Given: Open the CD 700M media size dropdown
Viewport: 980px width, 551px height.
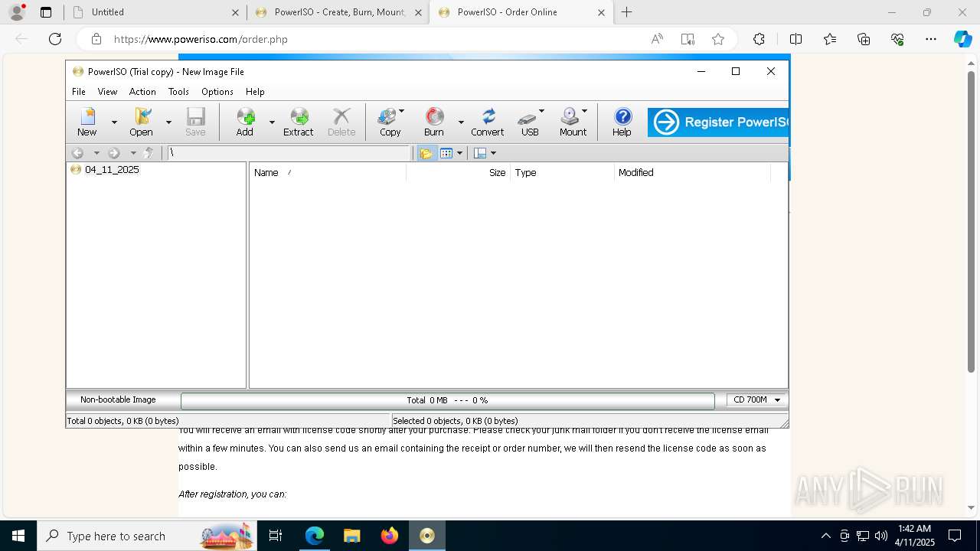Looking at the screenshot, I should pyautogui.click(x=756, y=400).
